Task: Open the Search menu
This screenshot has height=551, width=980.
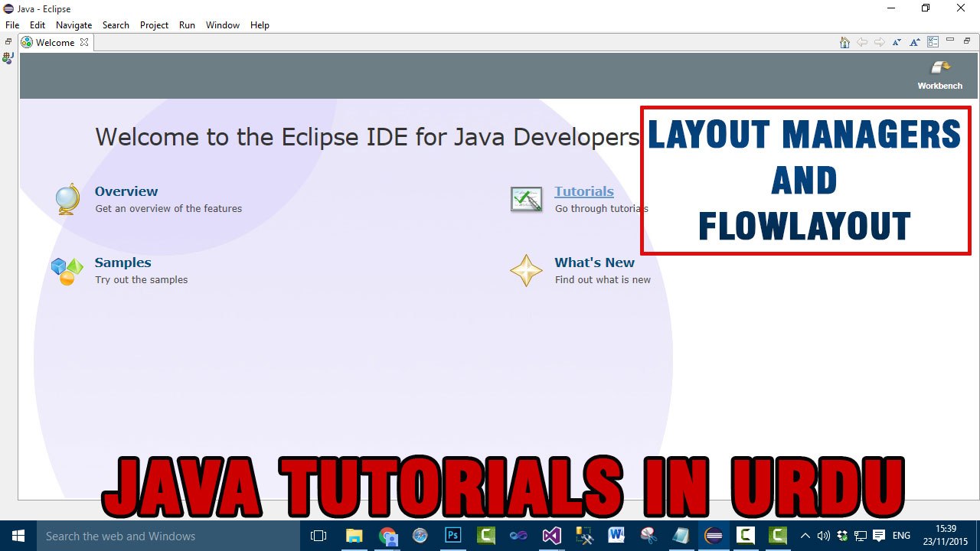Action: point(116,25)
